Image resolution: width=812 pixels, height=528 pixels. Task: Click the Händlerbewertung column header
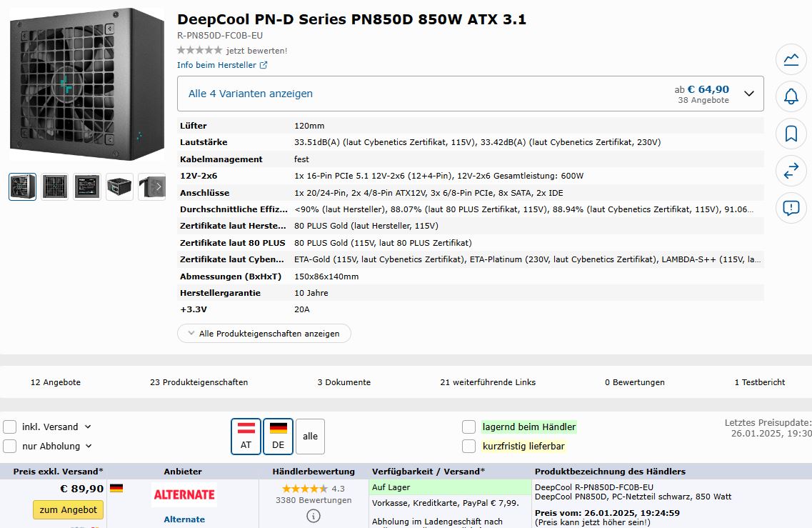pos(314,472)
